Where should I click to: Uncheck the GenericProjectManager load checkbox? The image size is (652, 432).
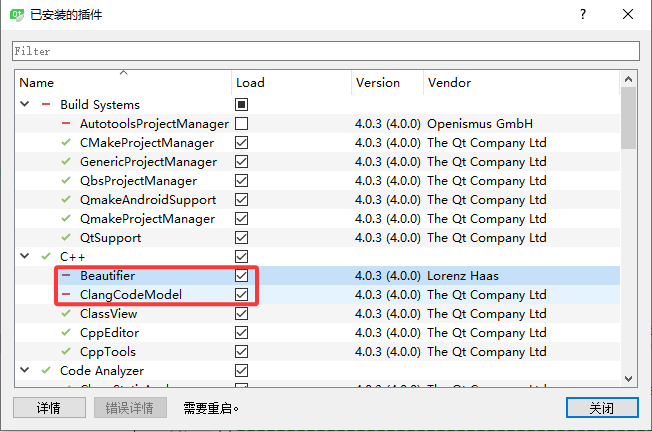coord(241,161)
